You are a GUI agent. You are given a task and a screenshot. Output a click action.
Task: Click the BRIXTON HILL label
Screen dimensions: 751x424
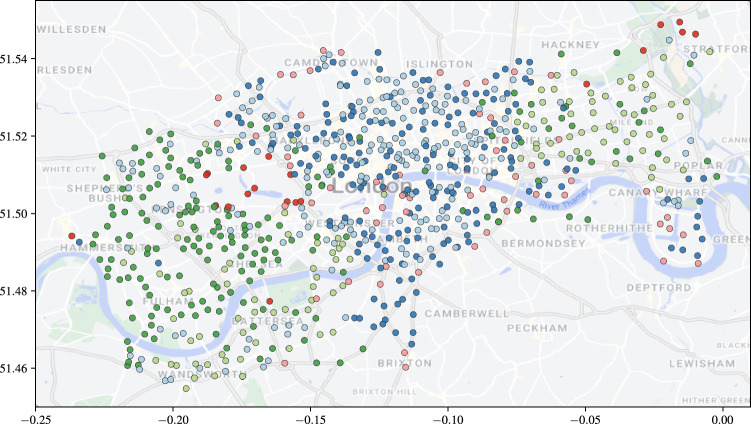tap(385, 392)
